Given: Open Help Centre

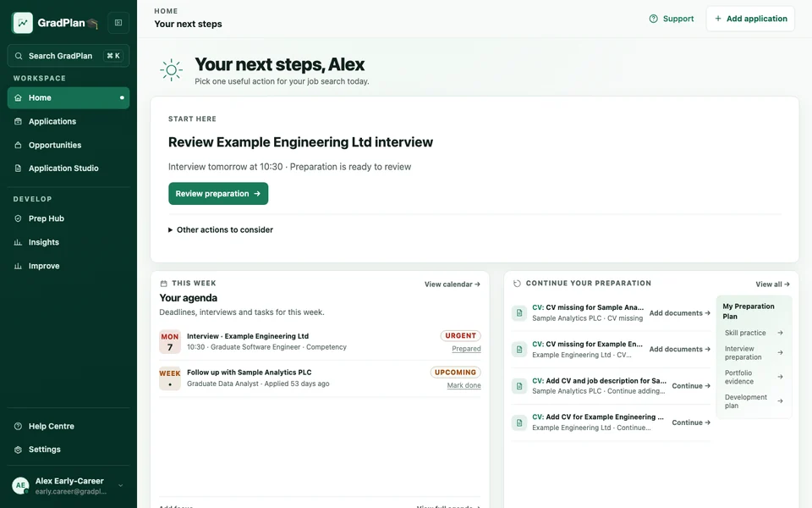Looking at the screenshot, I should (69, 426).
